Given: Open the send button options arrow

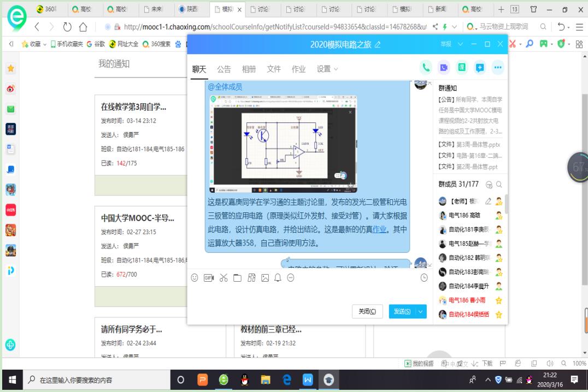Looking at the screenshot, I should point(420,311).
